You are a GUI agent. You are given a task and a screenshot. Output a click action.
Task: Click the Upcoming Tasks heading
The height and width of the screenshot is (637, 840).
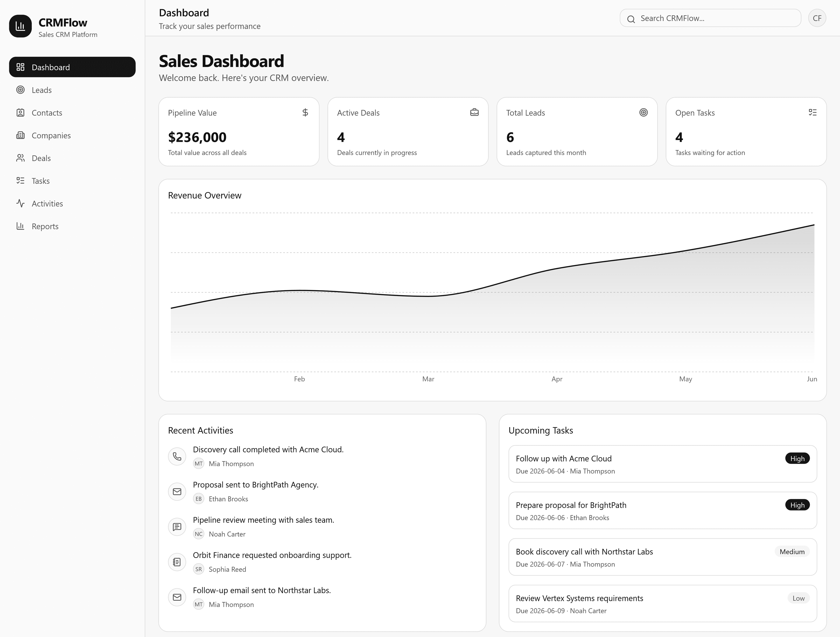541,430
